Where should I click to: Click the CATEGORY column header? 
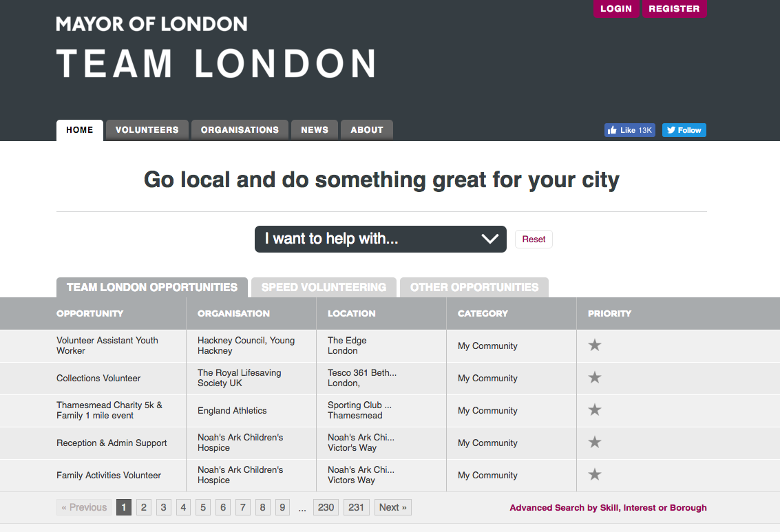[x=483, y=313]
